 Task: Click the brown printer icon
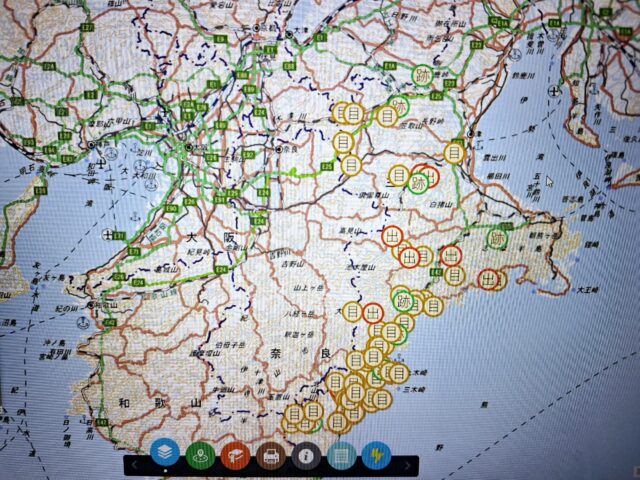tap(270, 456)
